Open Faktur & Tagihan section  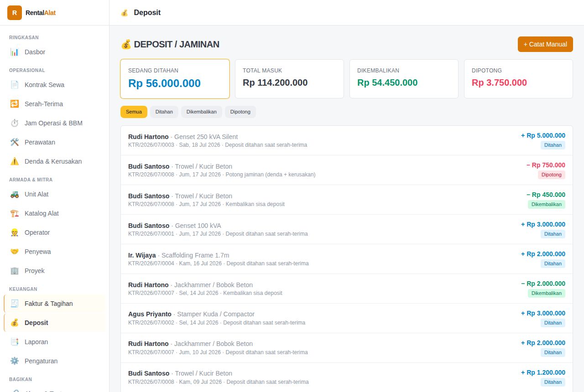[x=54, y=304]
